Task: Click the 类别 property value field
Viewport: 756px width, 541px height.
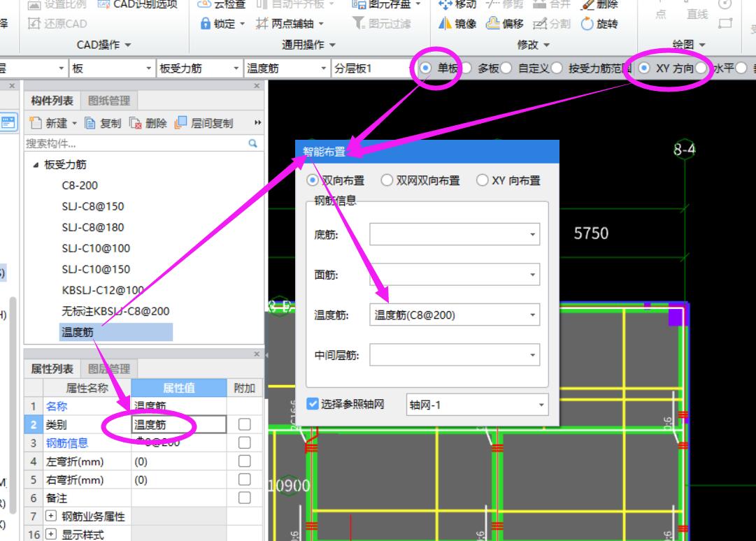Action: [x=179, y=424]
